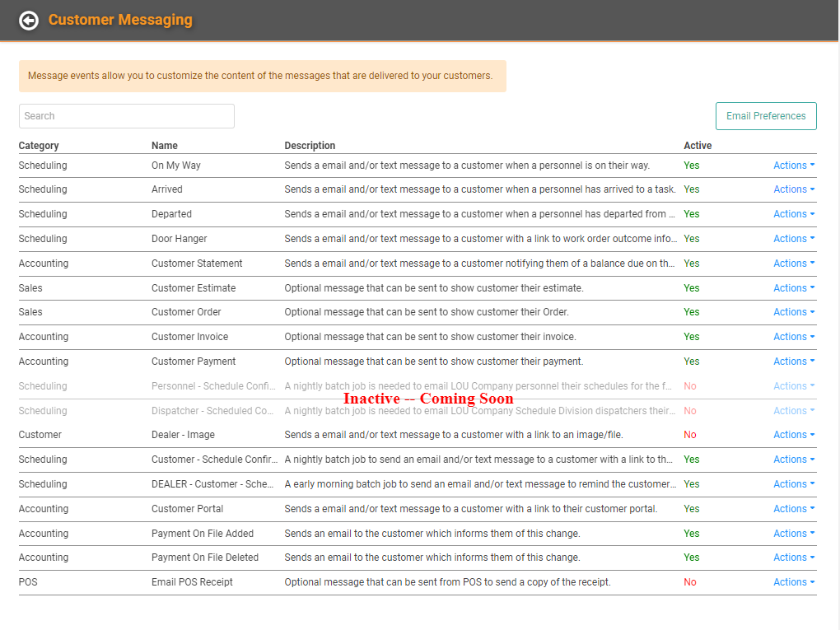This screenshot has width=840, height=630.
Task: Click the Customer category cell
Action: [40, 435]
